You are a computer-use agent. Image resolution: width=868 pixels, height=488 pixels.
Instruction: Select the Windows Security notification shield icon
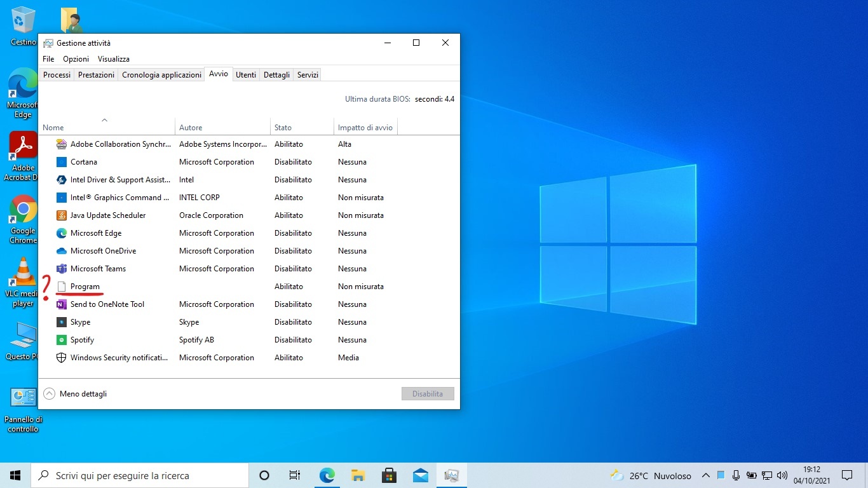(x=62, y=358)
